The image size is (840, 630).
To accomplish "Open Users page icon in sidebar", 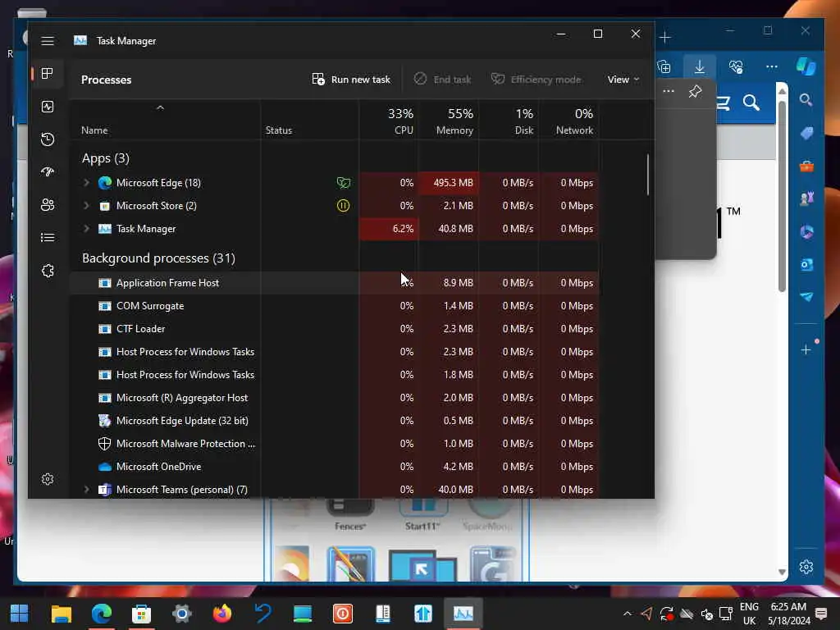I will pos(48,204).
